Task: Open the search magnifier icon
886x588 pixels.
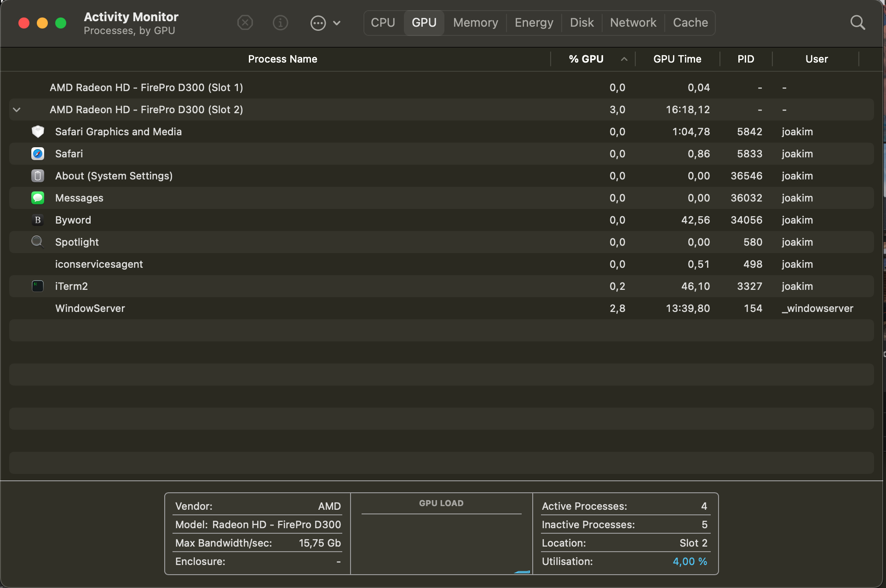Action: tap(857, 23)
